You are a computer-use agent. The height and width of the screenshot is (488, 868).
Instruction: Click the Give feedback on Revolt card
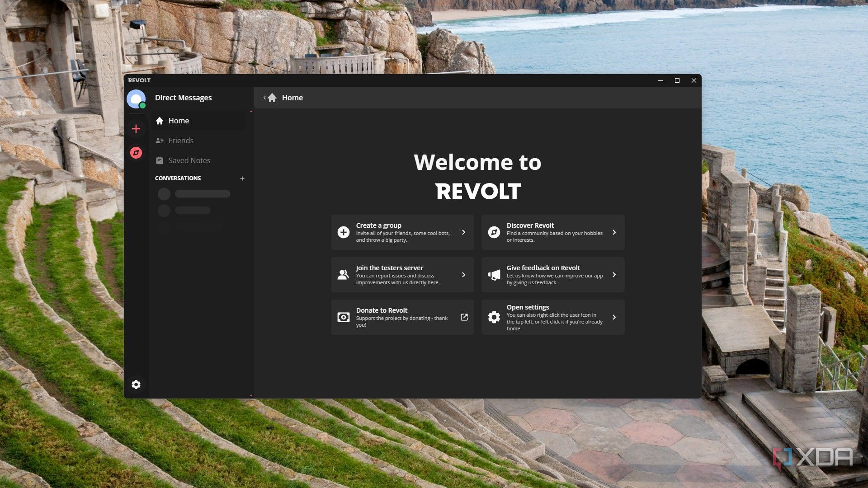click(x=553, y=275)
